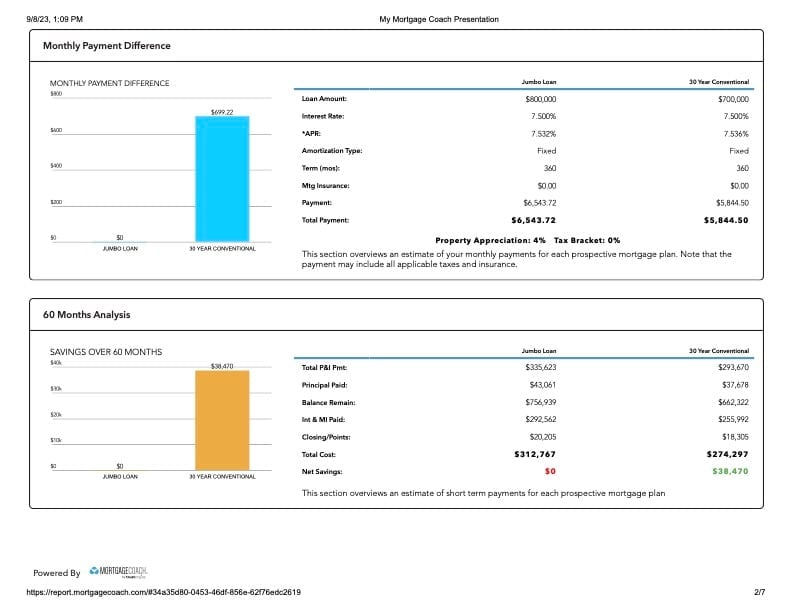
Task: Click the Closing/Points row label
Action: pos(326,437)
